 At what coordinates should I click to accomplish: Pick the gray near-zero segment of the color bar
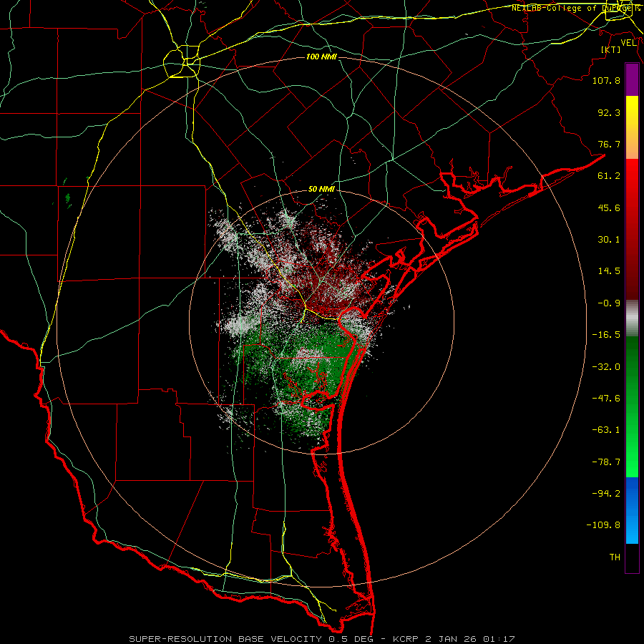632,318
